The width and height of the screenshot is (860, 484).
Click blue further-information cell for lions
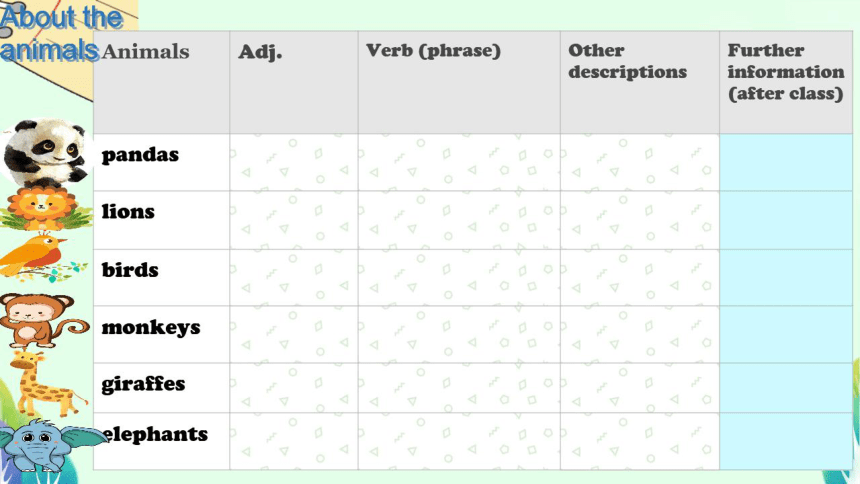pos(786,220)
